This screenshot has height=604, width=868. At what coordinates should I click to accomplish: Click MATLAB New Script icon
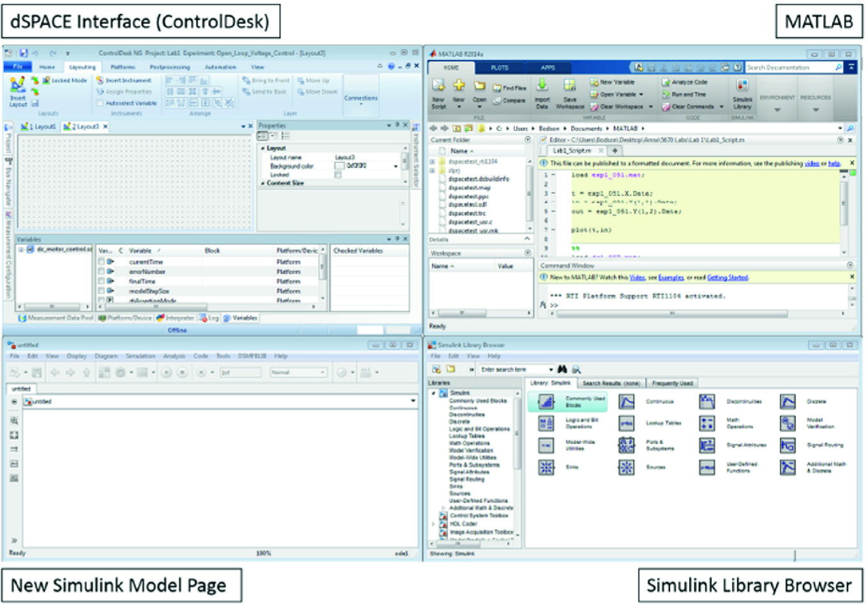click(x=438, y=86)
